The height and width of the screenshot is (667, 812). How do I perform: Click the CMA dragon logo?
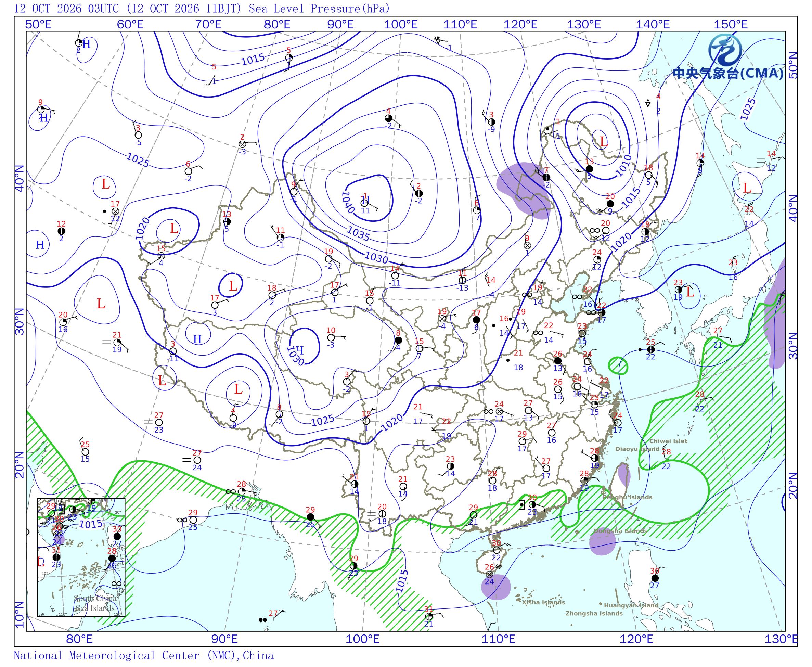725,50
